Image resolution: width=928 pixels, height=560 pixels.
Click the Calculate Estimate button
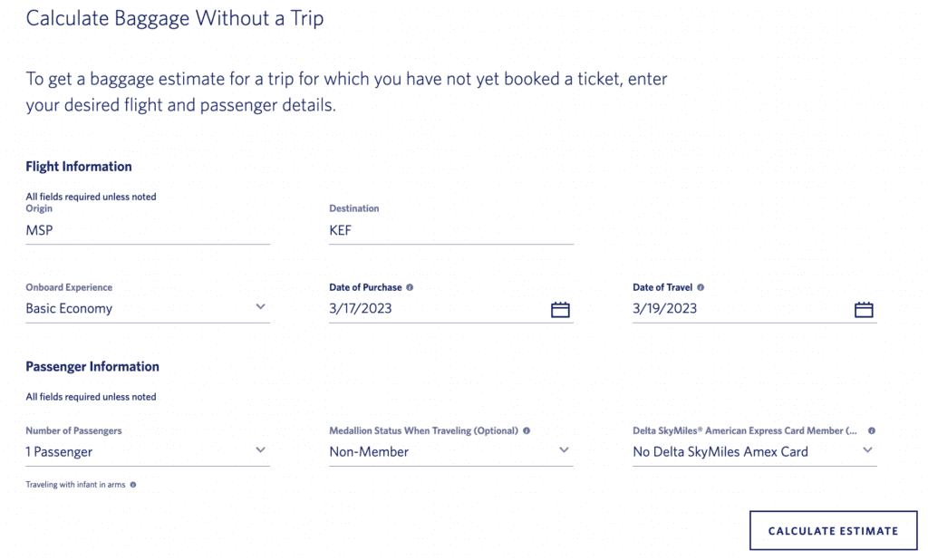(x=832, y=530)
